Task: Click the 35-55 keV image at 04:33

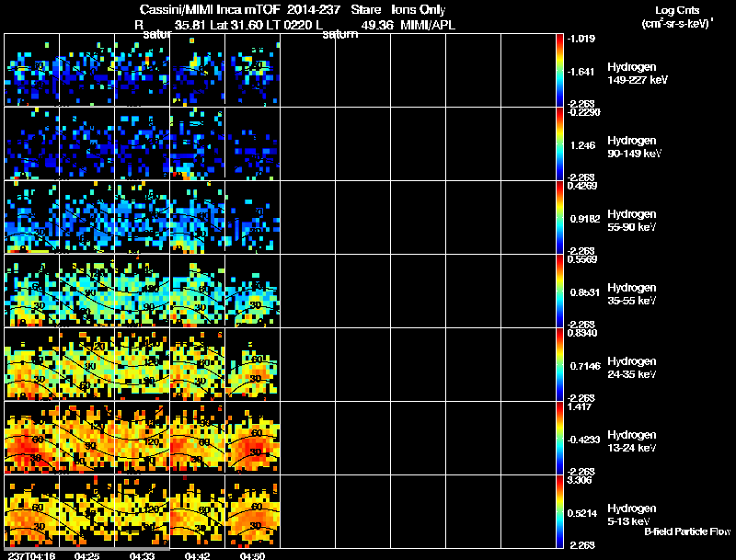Action: (x=142, y=291)
